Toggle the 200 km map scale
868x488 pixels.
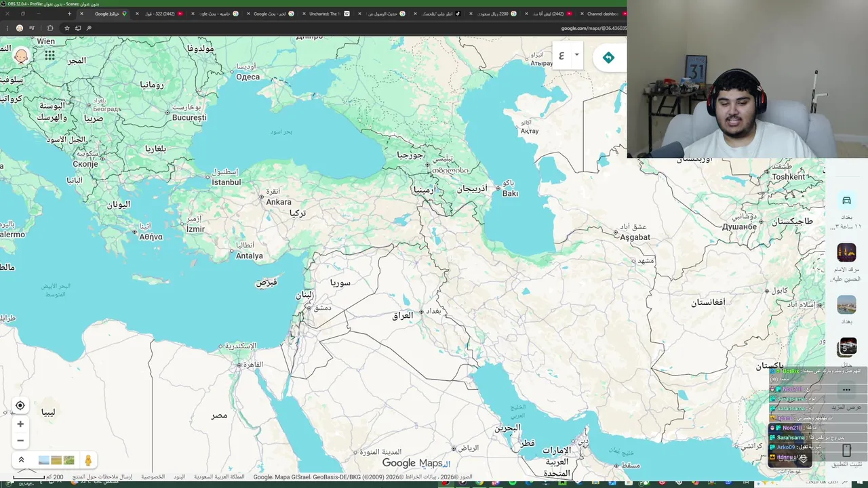(x=39, y=477)
